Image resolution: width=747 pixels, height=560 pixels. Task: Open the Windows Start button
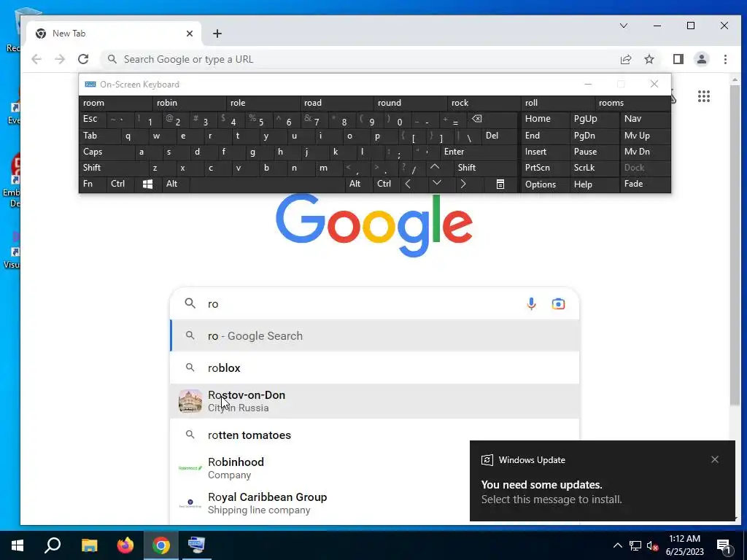(18, 545)
